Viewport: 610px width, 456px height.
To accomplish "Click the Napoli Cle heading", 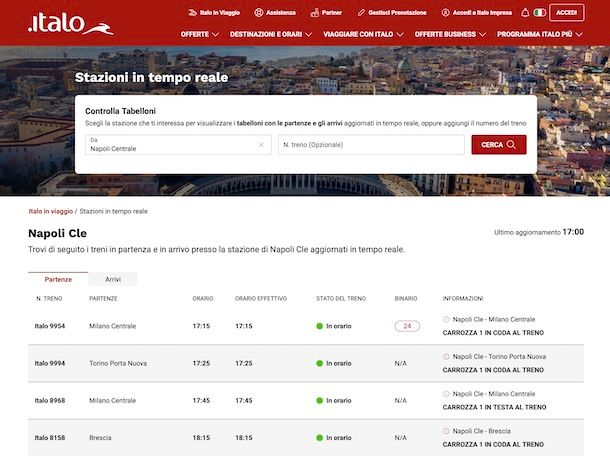I will [x=58, y=233].
